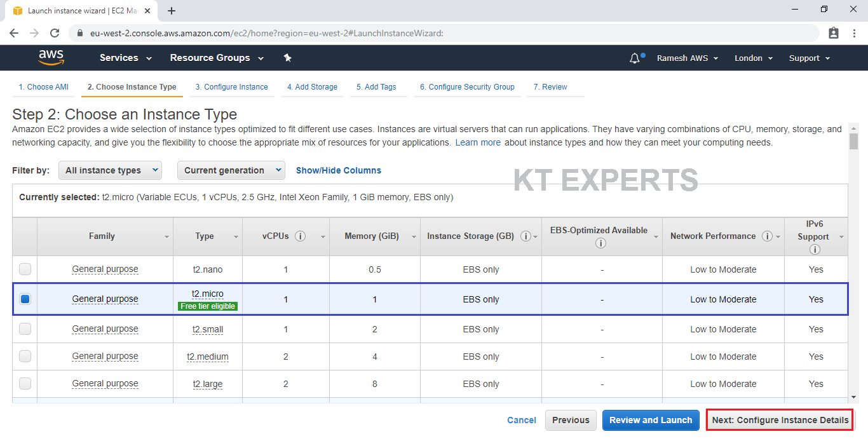The height and width of the screenshot is (441, 868).
Task: Select the t2.medium instance checkbox
Action: click(x=25, y=356)
